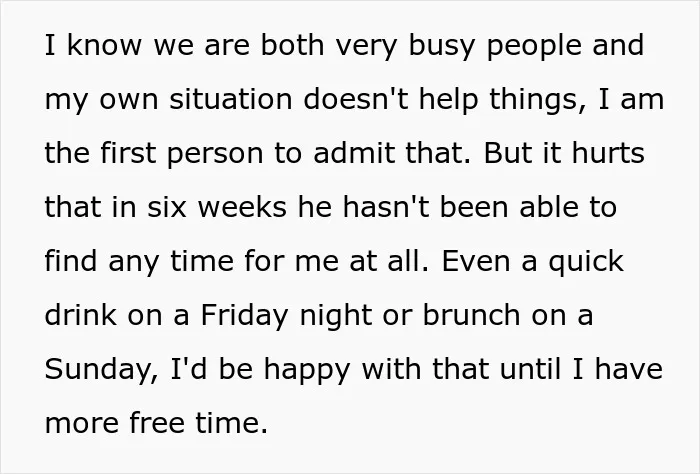The height and width of the screenshot is (474, 700).
Task: Click the word "things," after help
Action: pyautogui.click(x=538, y=100)
